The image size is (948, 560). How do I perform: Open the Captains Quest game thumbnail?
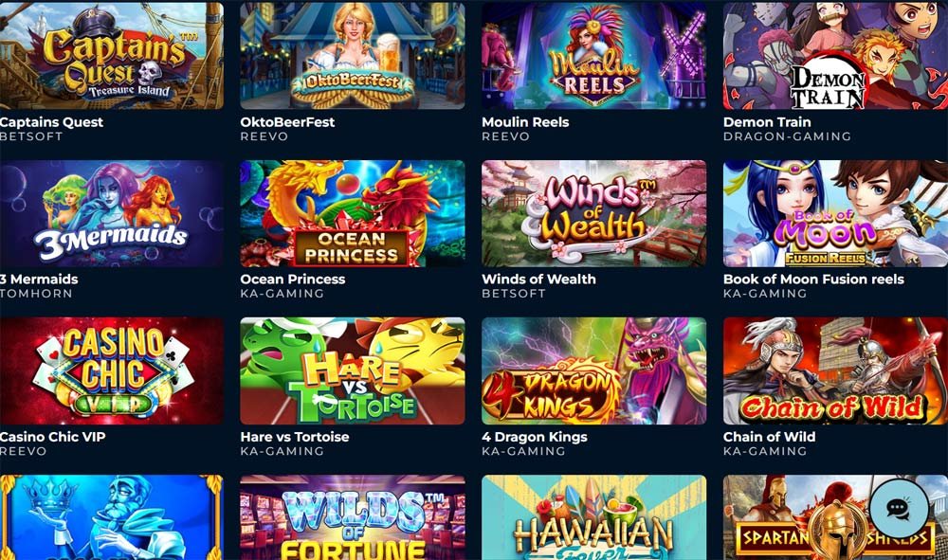click(x=112, y=56)
